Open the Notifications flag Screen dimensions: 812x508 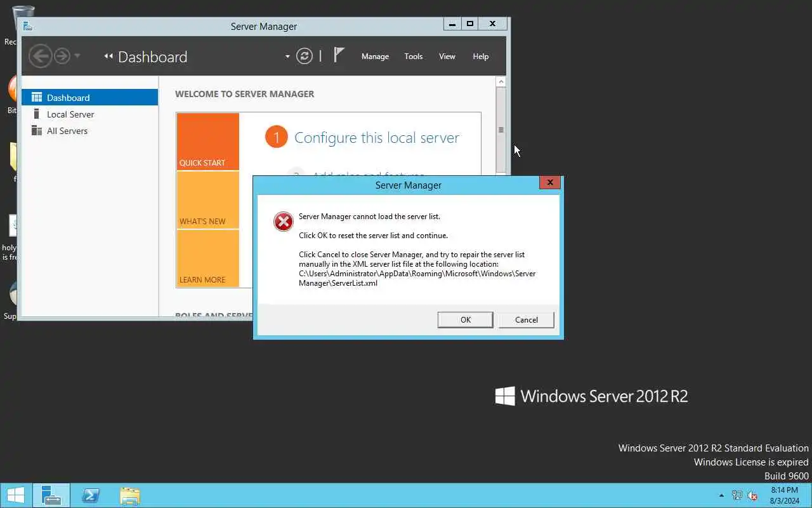click(x=339, y=55)
